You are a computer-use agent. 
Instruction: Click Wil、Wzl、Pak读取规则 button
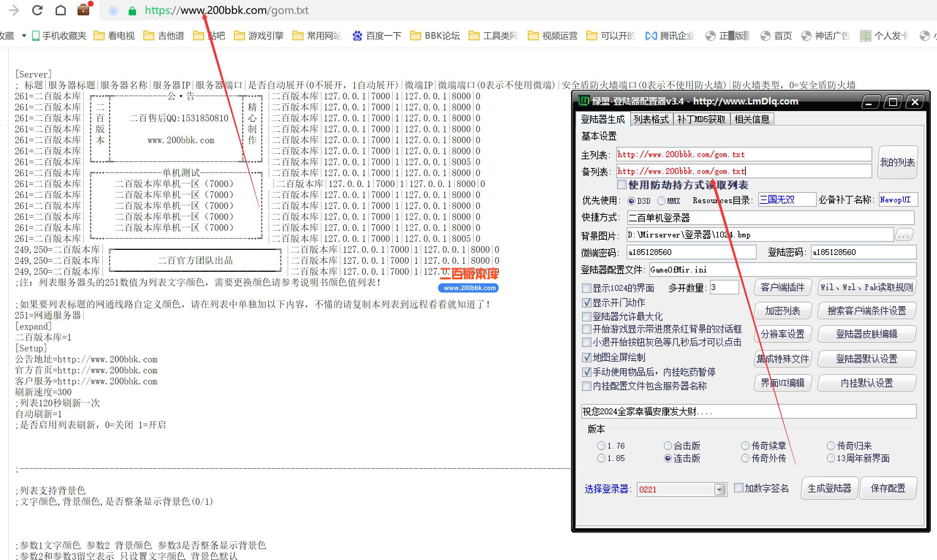[866, 287]
